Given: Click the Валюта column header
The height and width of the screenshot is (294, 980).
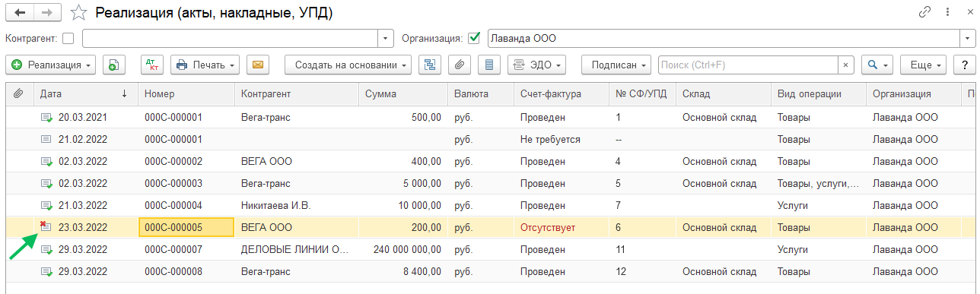Looking at the screenshot, I should click(481, 94).
